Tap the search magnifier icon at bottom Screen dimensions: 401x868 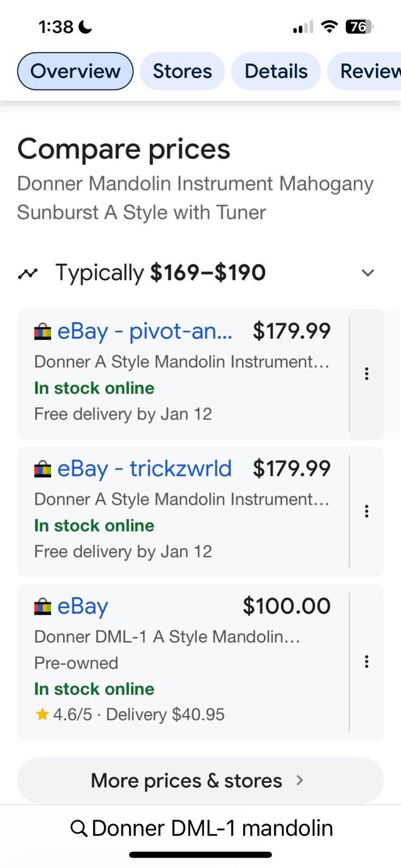79,828
